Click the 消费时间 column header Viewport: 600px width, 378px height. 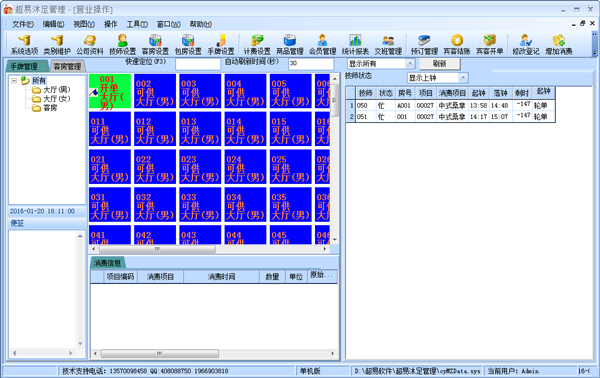click(x=222, y=277)
